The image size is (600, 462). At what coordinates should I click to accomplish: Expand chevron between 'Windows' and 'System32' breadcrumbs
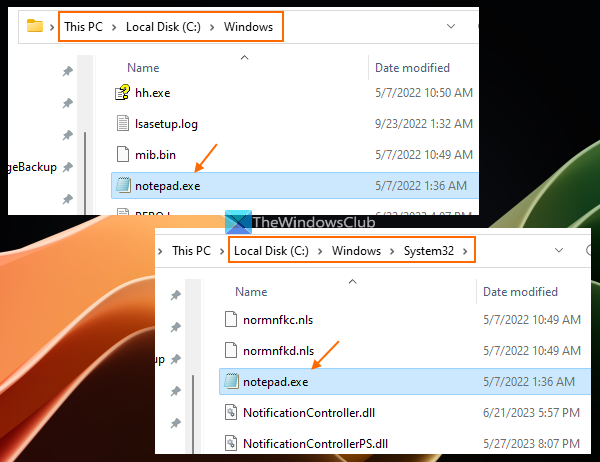[x=392, y=251]
